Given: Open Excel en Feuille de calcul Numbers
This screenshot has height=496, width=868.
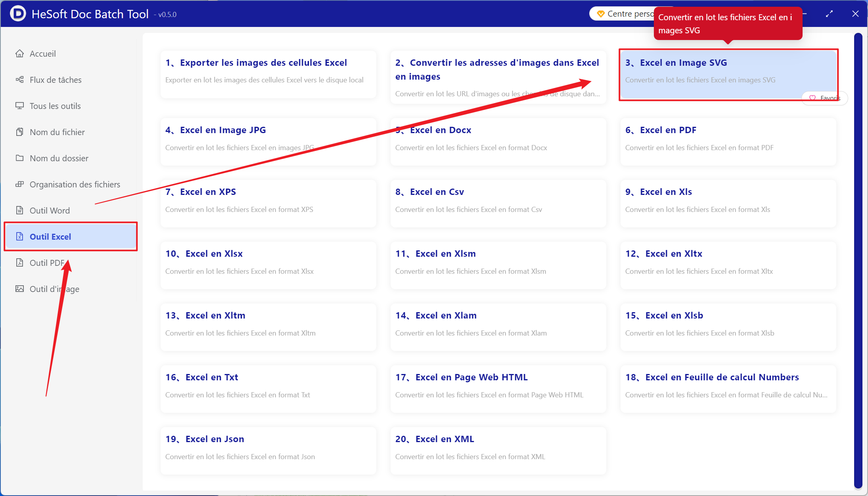Looking at the screenshot, I should coord(728,389).
